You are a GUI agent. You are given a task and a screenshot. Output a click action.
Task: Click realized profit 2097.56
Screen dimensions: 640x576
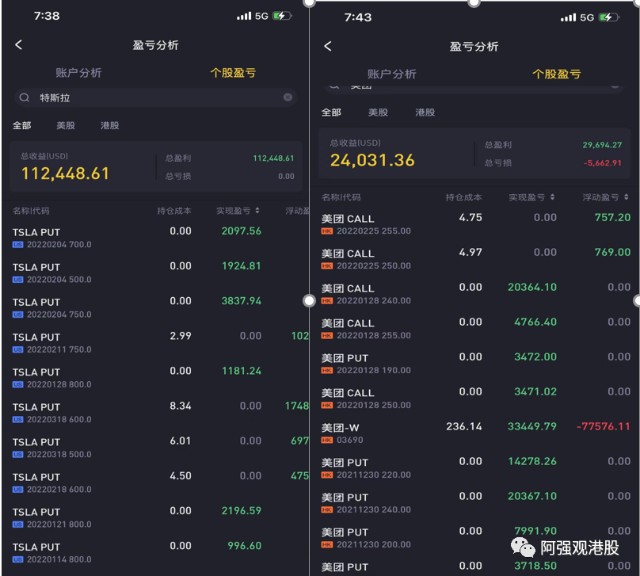[x=241, y=231]
